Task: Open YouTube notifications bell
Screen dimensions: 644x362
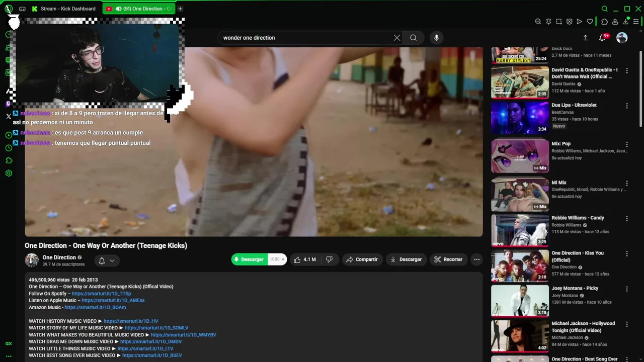Action: [x=602, y=38]
